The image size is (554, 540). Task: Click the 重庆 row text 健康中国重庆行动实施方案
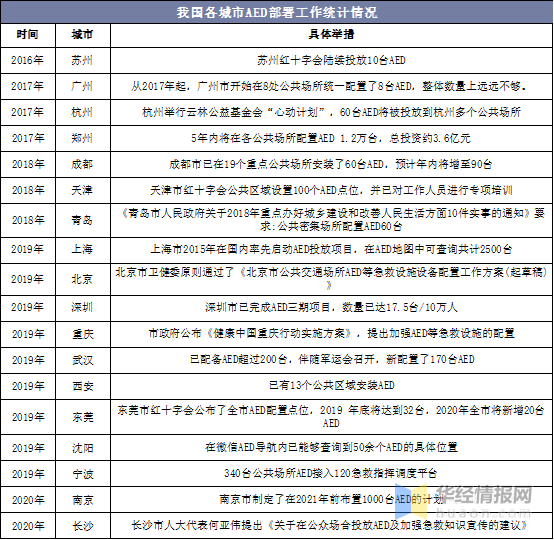331,333
